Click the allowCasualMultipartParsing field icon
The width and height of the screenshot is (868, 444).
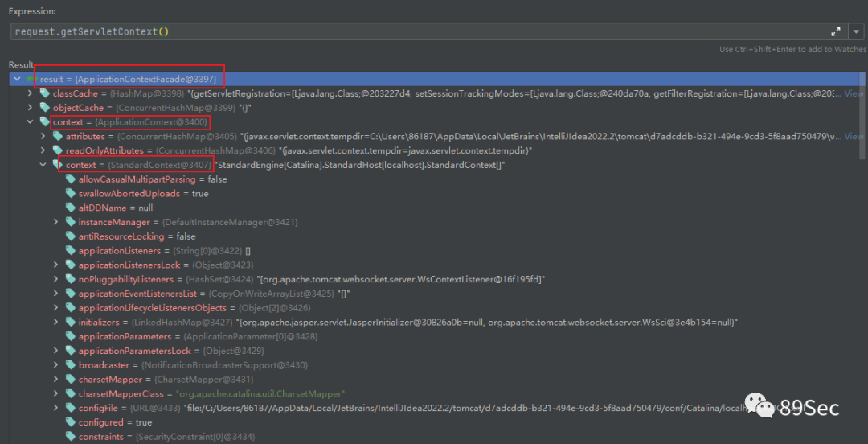[x=70, y=179]
